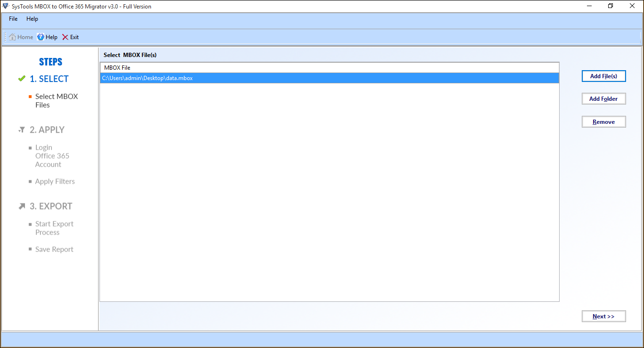Minimize the Migrator window
Viewport: 644px width, 348px height.
(x=589, y=6)
